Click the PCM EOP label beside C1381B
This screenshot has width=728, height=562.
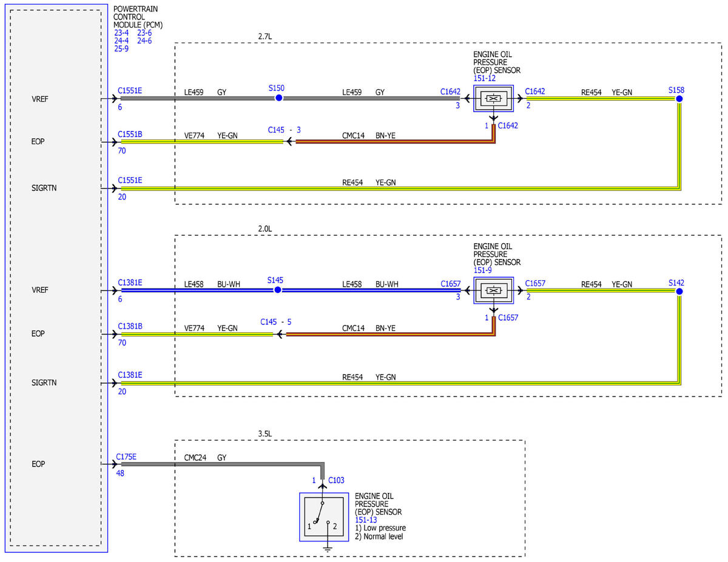pos(39,333)
